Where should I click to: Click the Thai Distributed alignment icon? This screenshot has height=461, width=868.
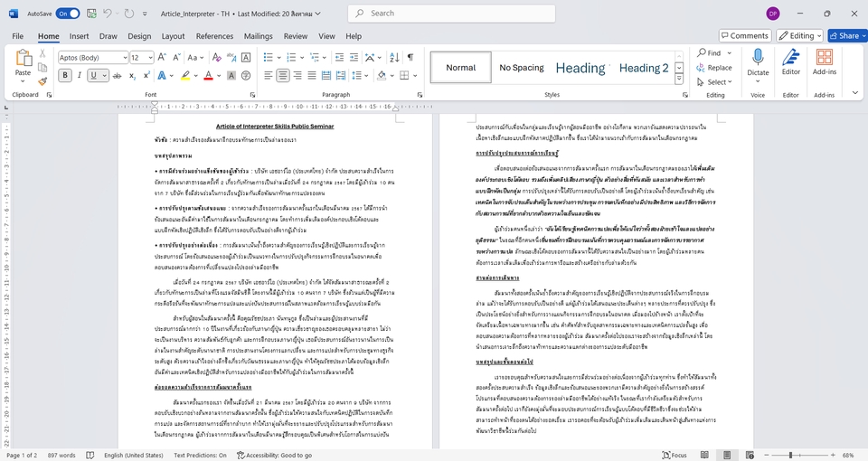341,76
